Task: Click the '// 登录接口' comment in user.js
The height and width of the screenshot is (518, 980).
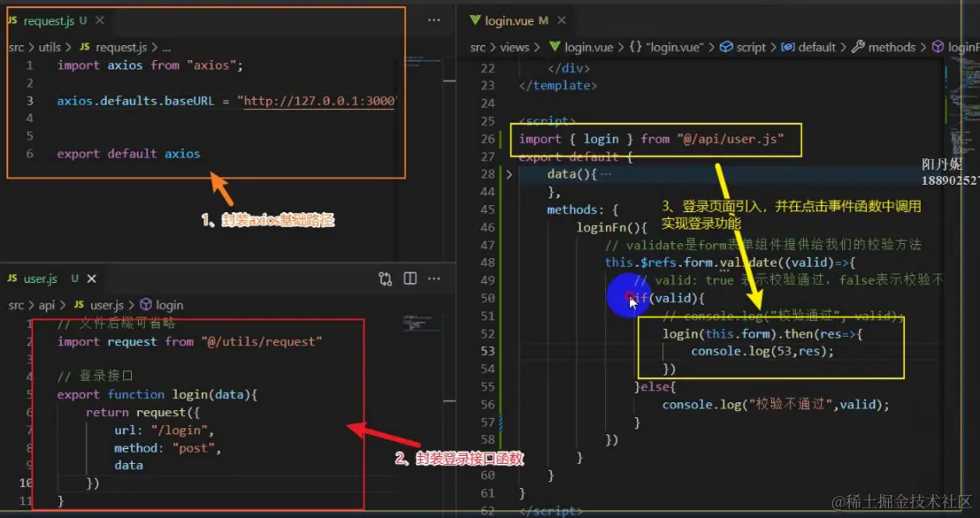Action: coord(95,377)
